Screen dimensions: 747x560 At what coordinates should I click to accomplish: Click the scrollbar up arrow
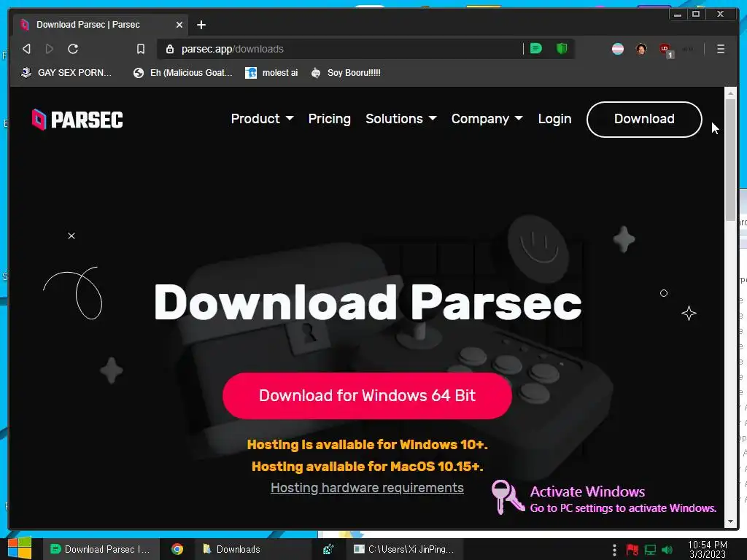(x=730, y=94)
